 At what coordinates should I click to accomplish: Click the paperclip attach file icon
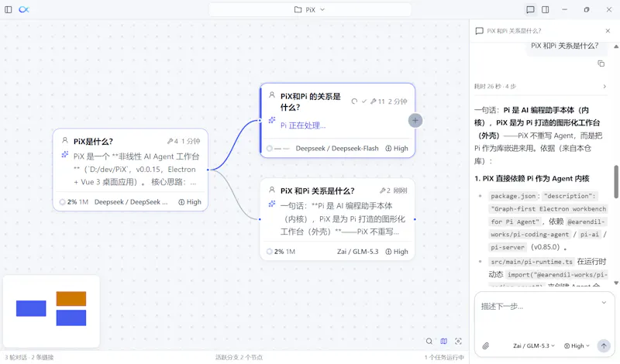(486, 346)
